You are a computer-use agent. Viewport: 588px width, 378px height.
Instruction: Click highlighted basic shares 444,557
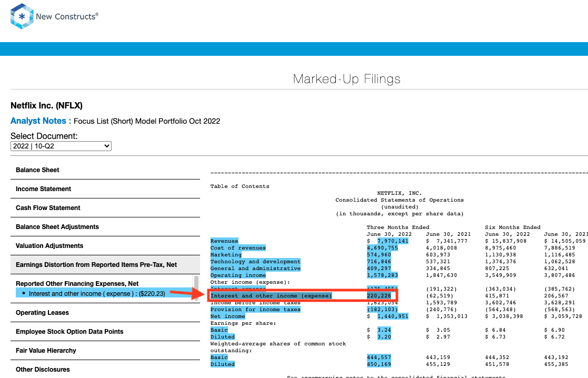pos(378,357)
